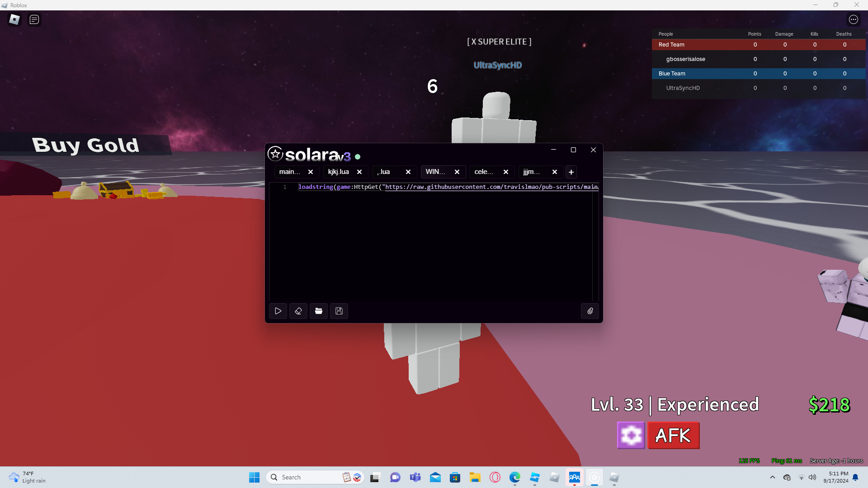This screenshot has width=868, height=488.
Task: Run the script with the execute button
Action: pos(278,311)
